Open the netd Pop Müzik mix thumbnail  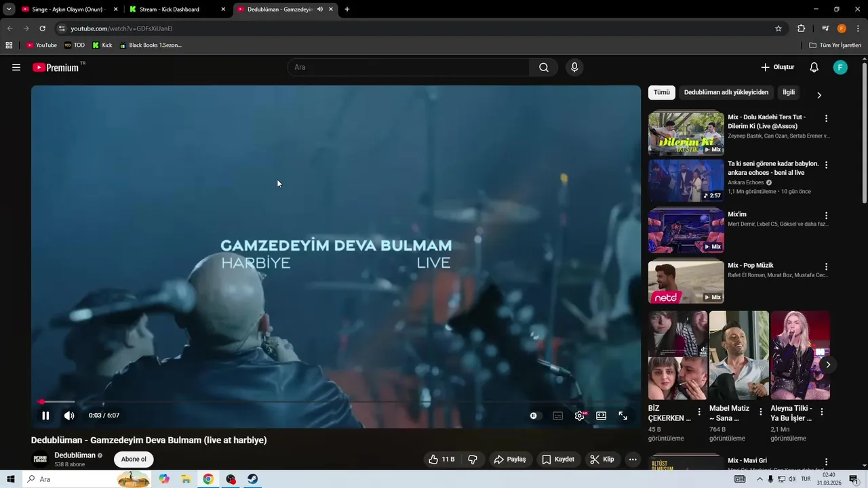(686, 282)
